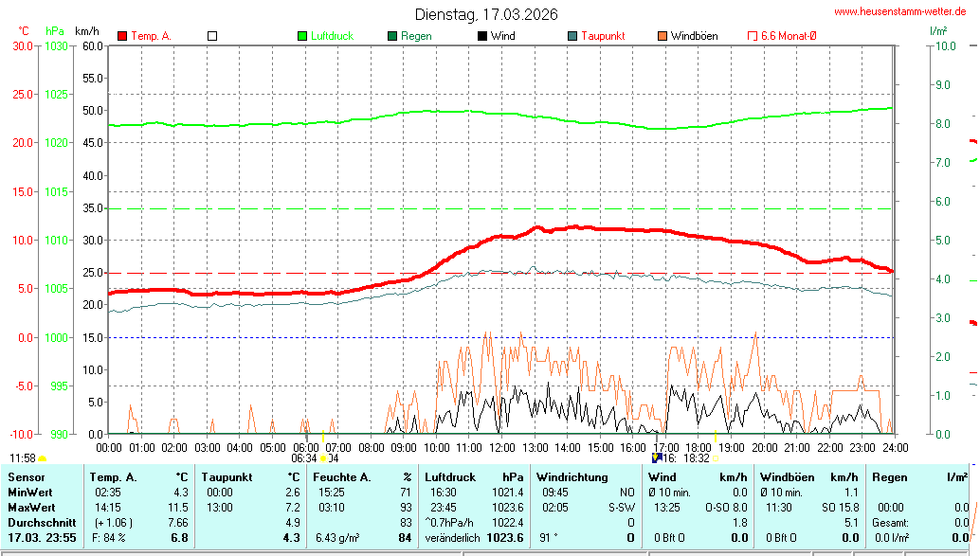Click the chart title date Dienstag, 17.03.2026
Image resolution: width=980 pixels, height=556 pixels.
coord(486,14)
